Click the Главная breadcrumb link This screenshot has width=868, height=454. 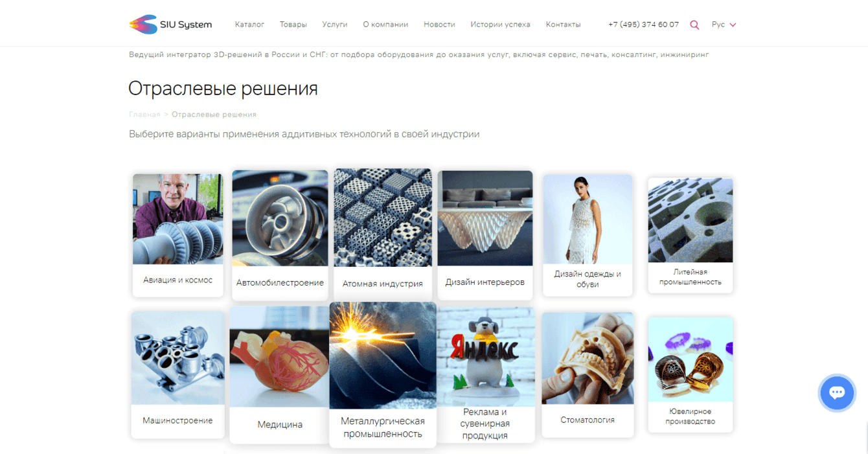pos(144,115)
